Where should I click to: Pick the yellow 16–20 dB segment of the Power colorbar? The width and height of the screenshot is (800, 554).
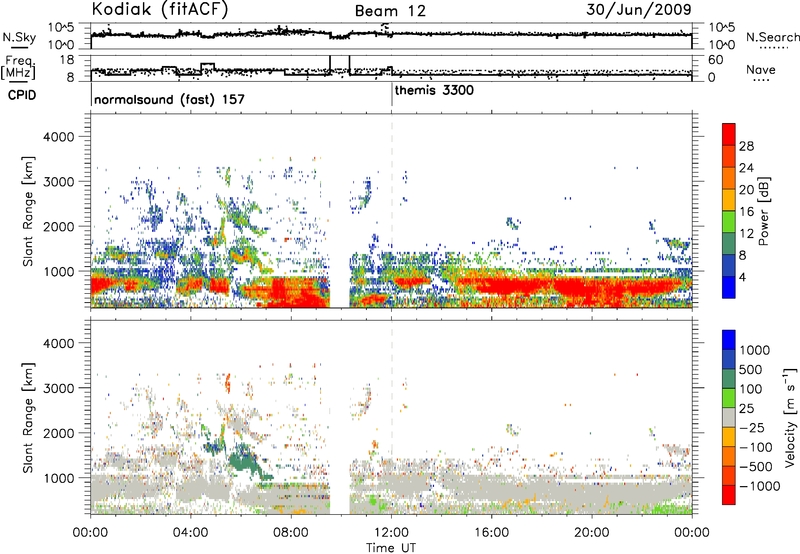[x=729, y=200]
